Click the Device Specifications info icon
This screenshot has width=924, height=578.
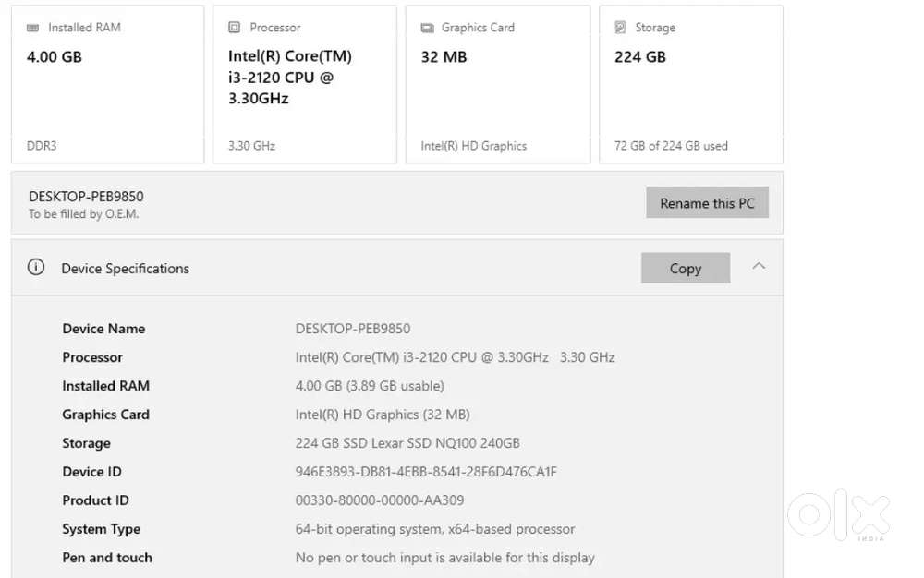36,267
